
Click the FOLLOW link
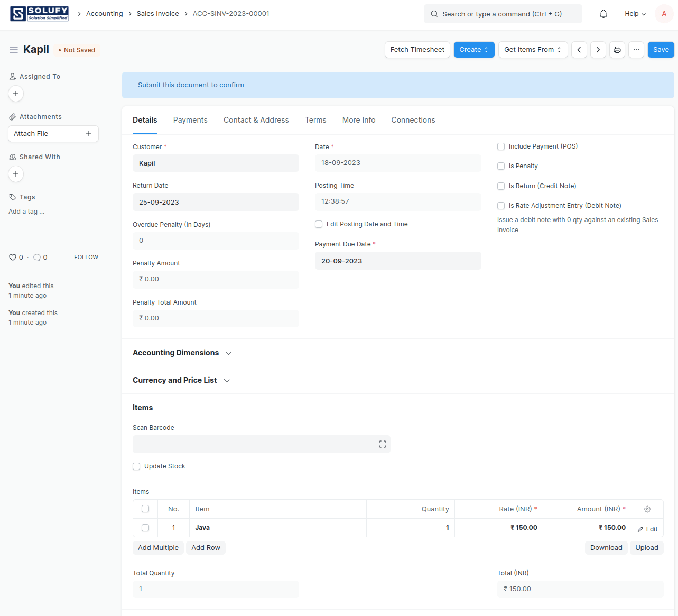pyautogui.click(x=86, y=258)
